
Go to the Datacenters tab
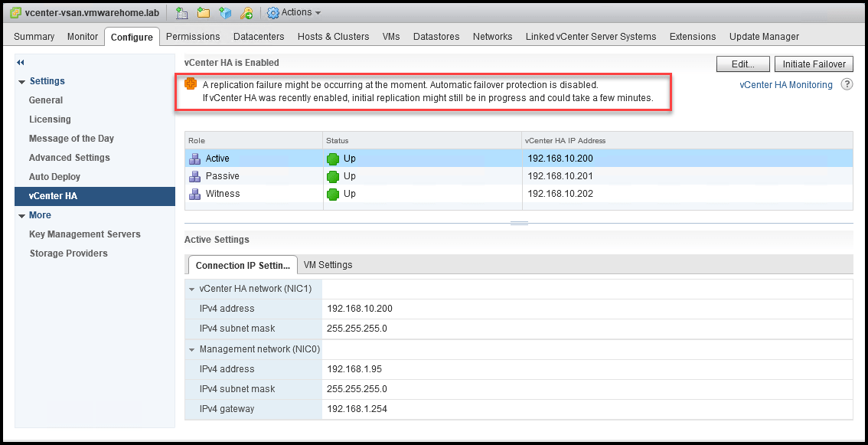(x=259, y=37)
